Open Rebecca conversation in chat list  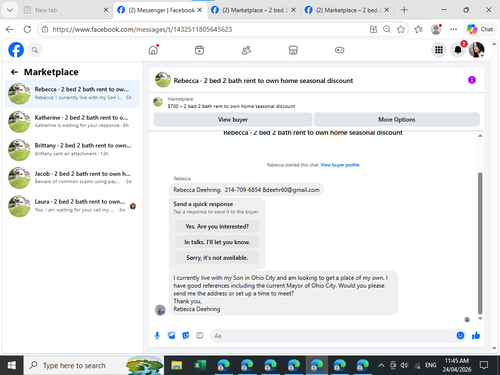point(72,94)
